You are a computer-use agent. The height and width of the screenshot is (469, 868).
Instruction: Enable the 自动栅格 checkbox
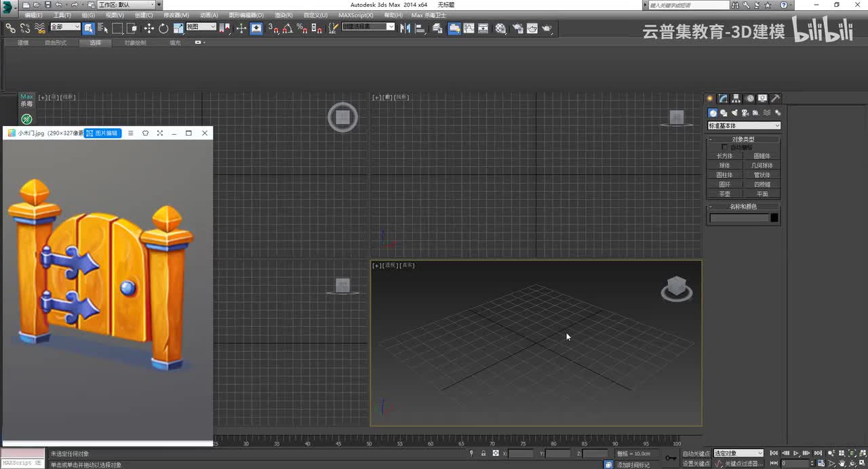pyautogui.click(x=725, y=147)
